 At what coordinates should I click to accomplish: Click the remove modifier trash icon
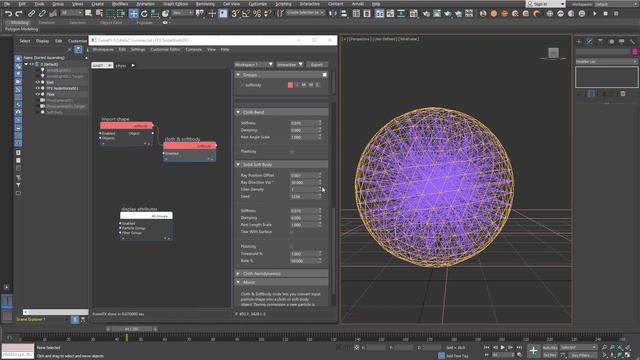623,94
